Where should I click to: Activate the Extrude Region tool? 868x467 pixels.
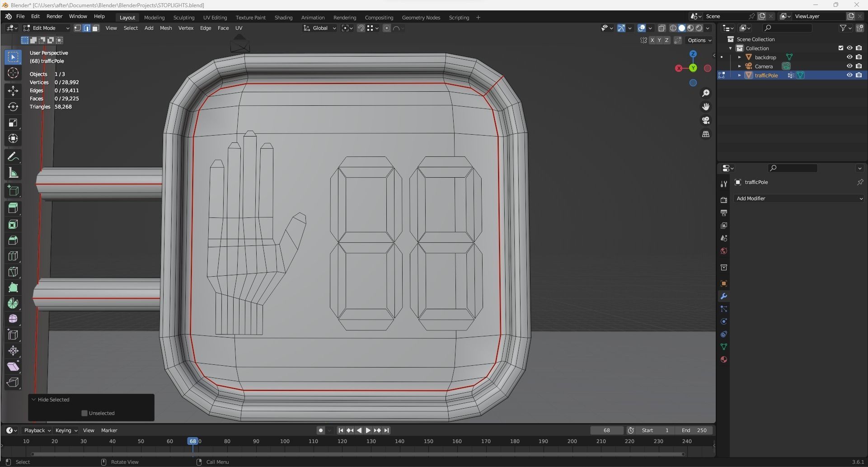click(x=13, y=208)
